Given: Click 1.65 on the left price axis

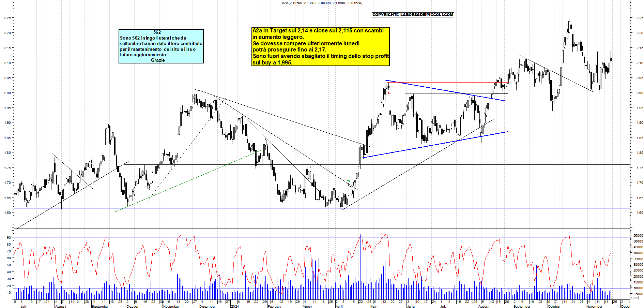Looking at the screenshot, I should (7, 197).
